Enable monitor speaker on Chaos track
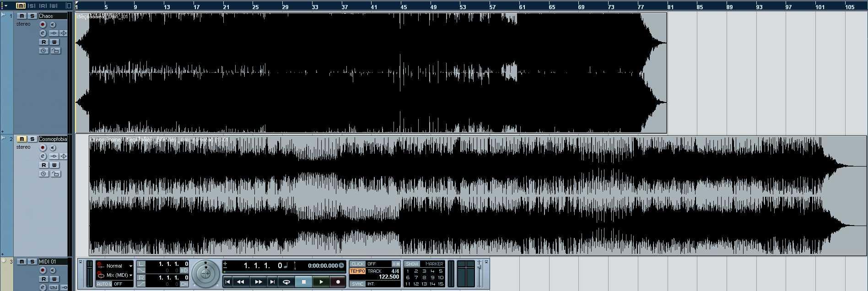This screenshot has width=868, height=291. tap(53, 25)
